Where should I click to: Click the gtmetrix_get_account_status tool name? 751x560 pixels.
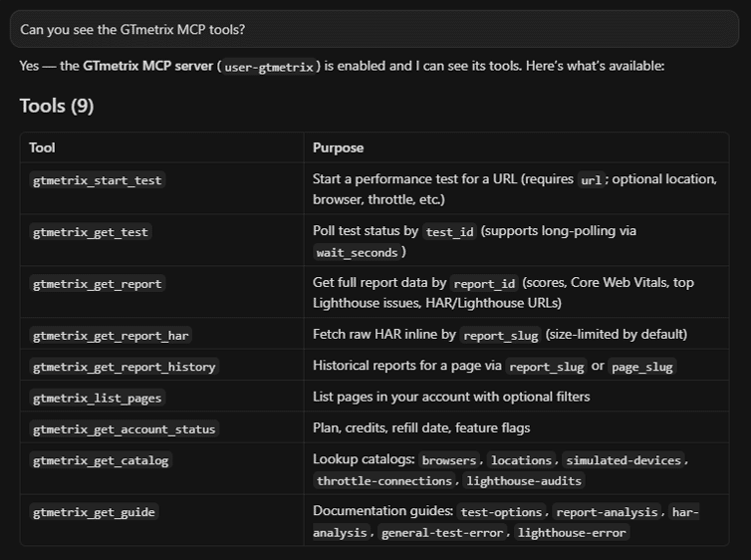pos(125,428)
